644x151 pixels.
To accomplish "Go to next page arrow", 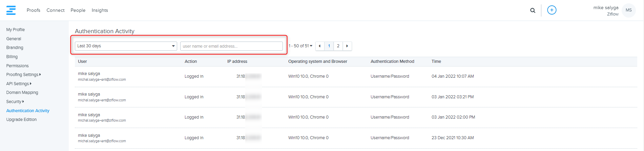I will click(347, 46).
